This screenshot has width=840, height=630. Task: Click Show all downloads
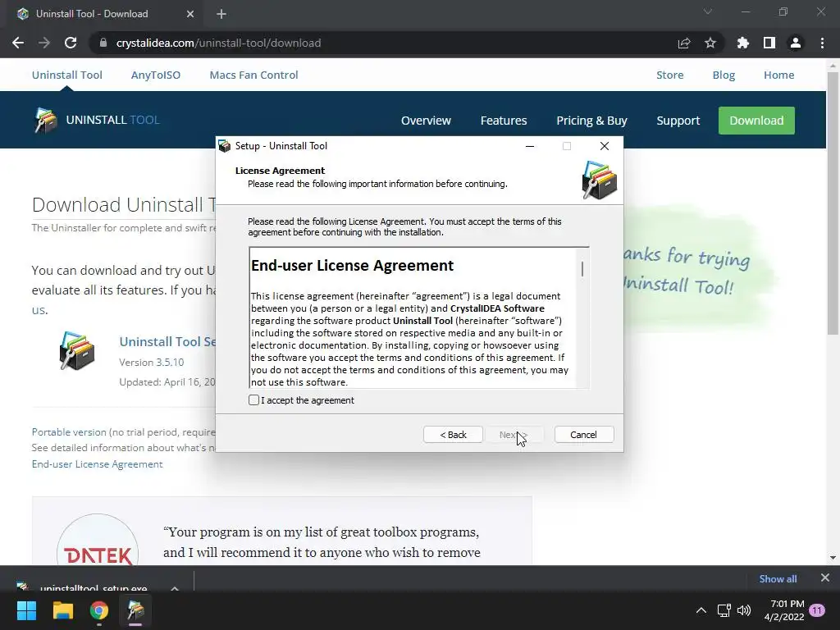point(778,578)
